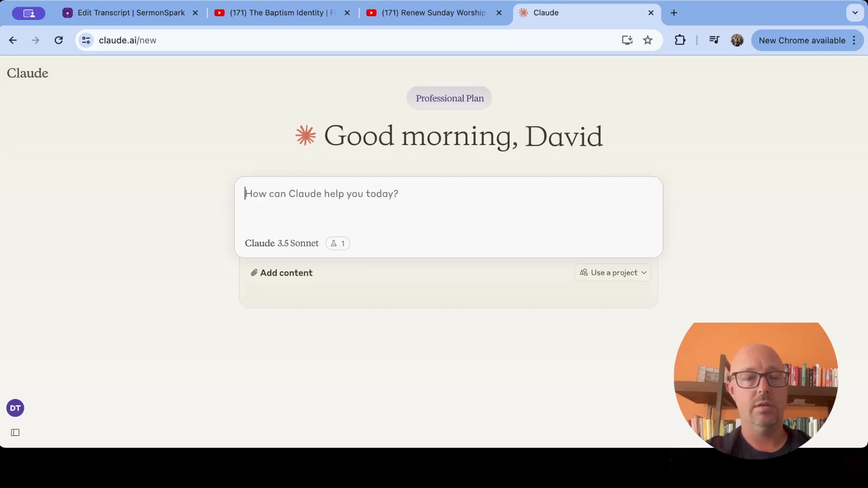Close the SermonSpark tab
The image size is (868, 488).
pyautogui.click(x=195, y=13)
